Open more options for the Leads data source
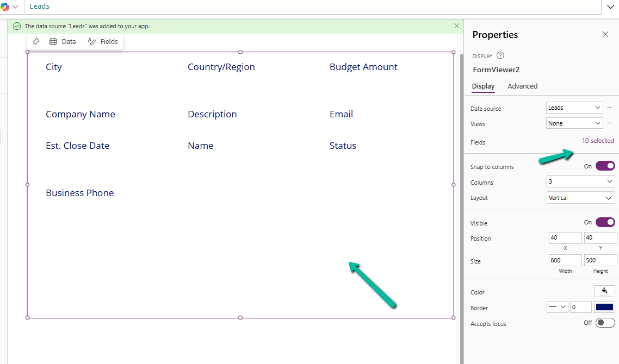The width and height of the screenshot is (619, 364). pos(610,107)
